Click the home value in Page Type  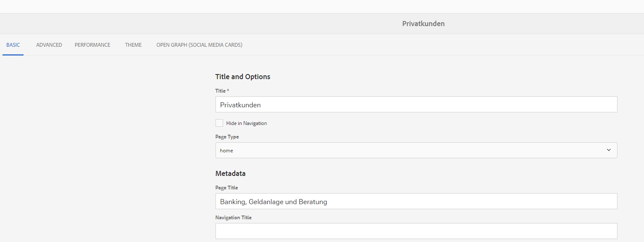pyautogui.click(x=226, y=151)
